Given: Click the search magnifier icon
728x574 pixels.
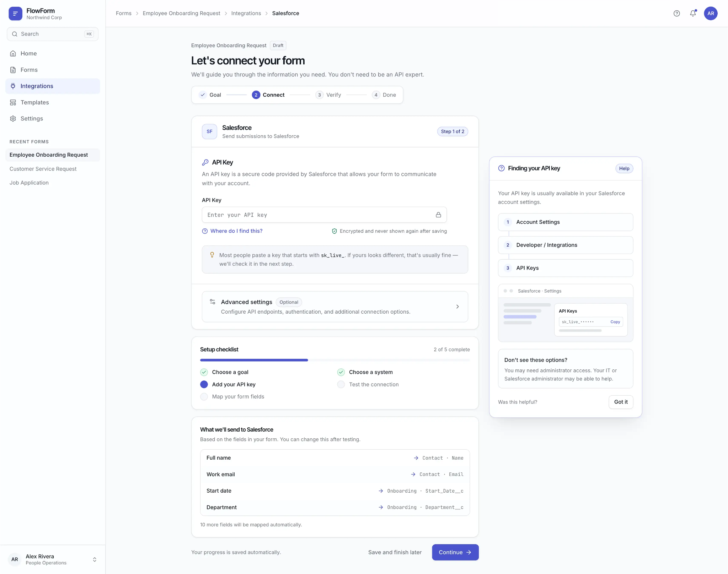Looking at the screenshot, I should tap(15, 34).
